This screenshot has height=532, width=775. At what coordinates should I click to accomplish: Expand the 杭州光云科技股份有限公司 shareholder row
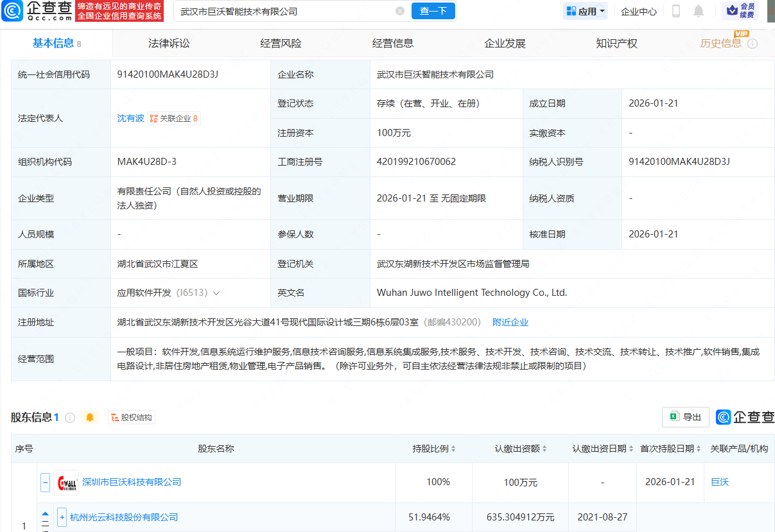tap(62, 517)
